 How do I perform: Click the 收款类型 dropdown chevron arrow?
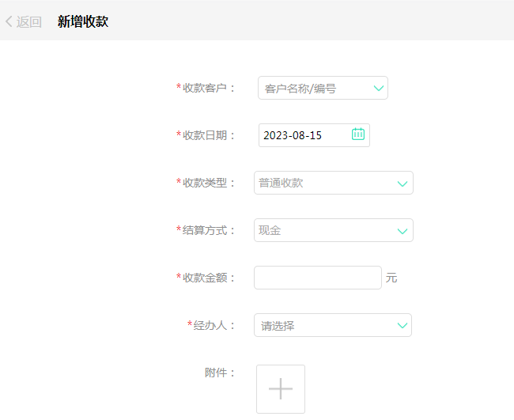403,184
